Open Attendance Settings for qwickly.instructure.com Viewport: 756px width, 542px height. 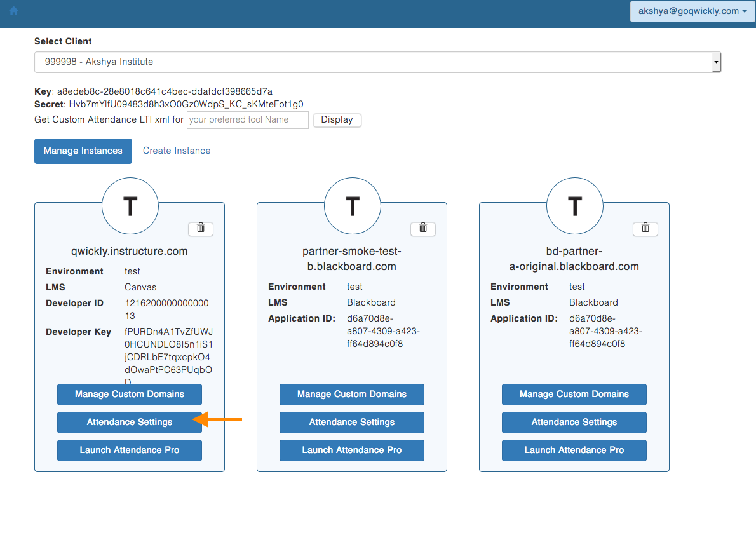coord(130,423)
